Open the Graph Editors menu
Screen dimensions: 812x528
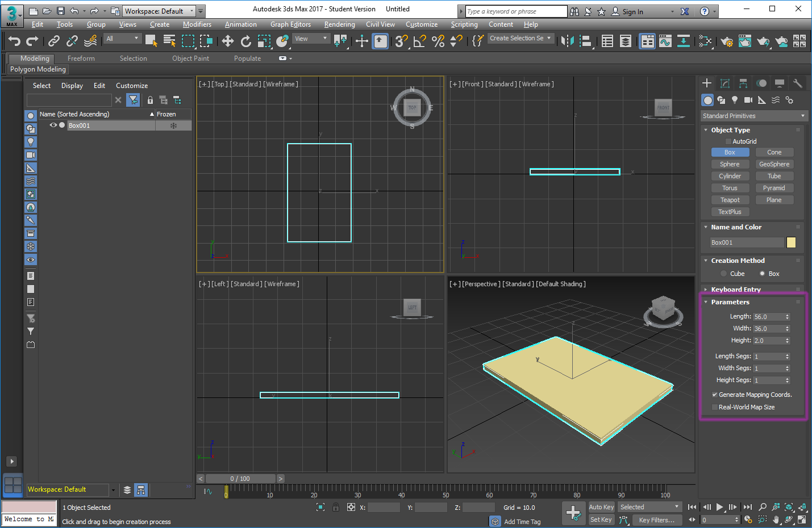click(290, 24)
